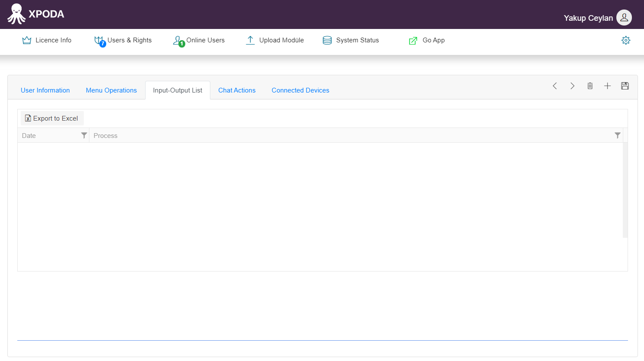Switch to the Chat Actions tab
The width and height of the screenshot is (644, 361).
[237, 90]
